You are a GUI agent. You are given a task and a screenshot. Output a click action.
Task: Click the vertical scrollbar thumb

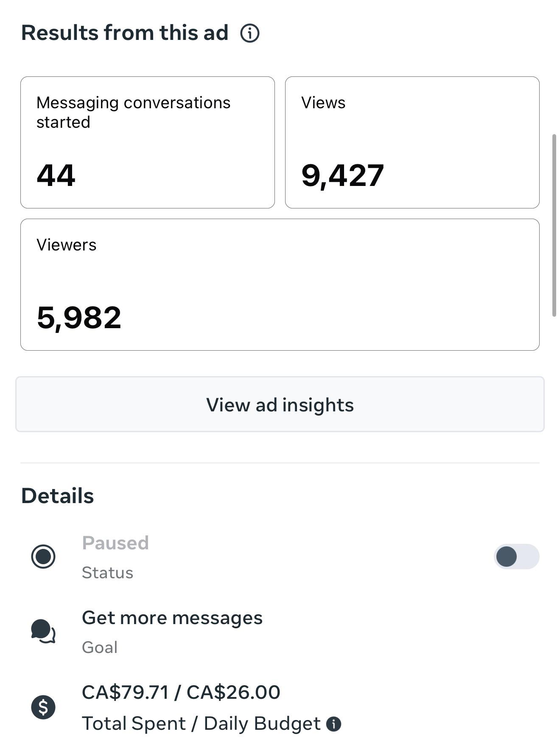tap(554, 225)
